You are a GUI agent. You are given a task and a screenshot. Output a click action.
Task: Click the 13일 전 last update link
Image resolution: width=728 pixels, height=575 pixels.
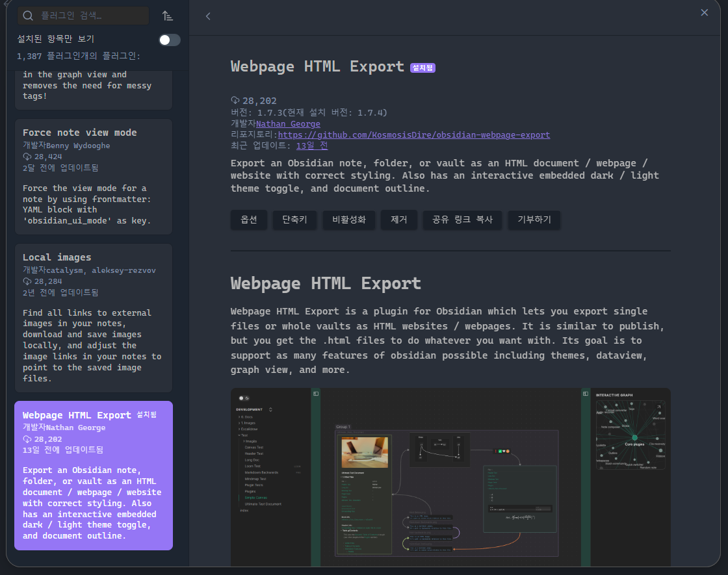[x=312, y=146]
